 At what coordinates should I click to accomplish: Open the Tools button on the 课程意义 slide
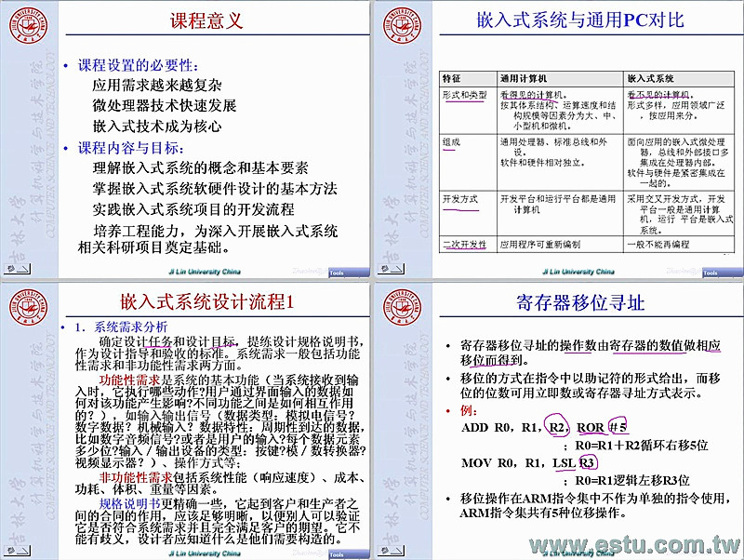[349, 273]
